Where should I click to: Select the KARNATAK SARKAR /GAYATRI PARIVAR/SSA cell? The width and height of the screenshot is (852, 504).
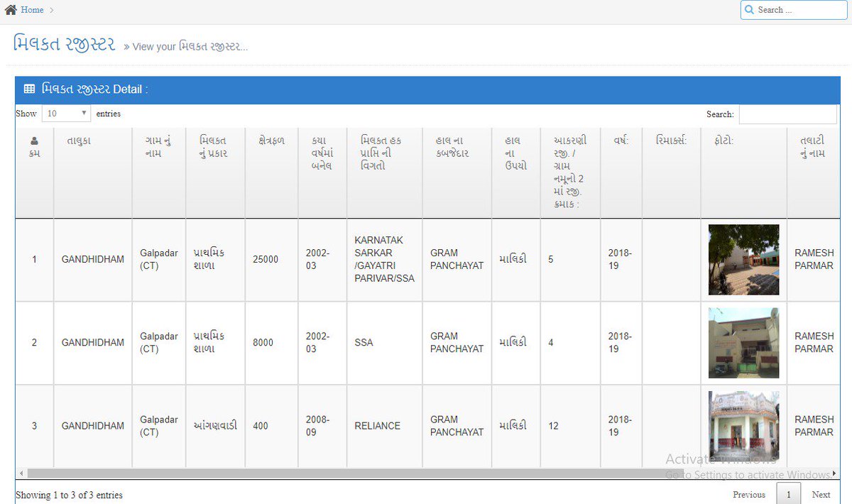coord(385,260)
